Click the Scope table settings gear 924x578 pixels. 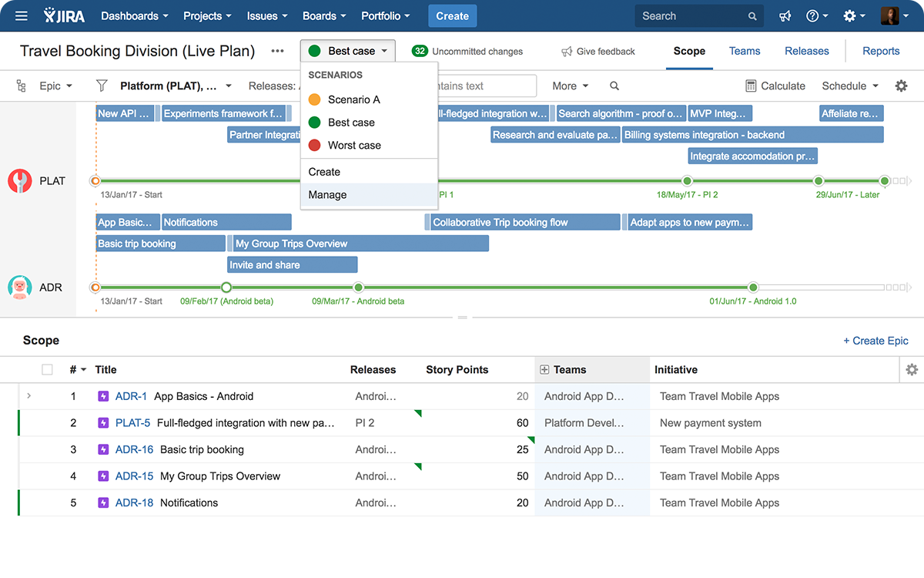click(912, 370)
